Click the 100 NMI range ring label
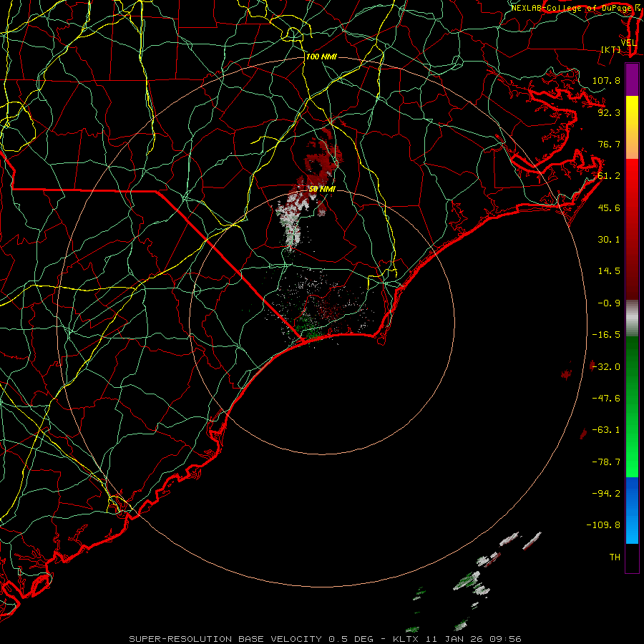 [x=321, y=57]
